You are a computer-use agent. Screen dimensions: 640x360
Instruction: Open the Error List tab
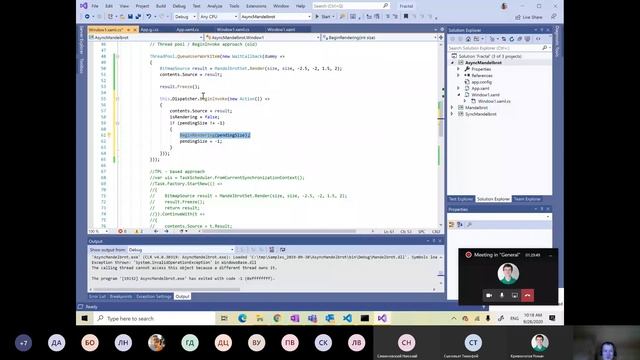97,296
